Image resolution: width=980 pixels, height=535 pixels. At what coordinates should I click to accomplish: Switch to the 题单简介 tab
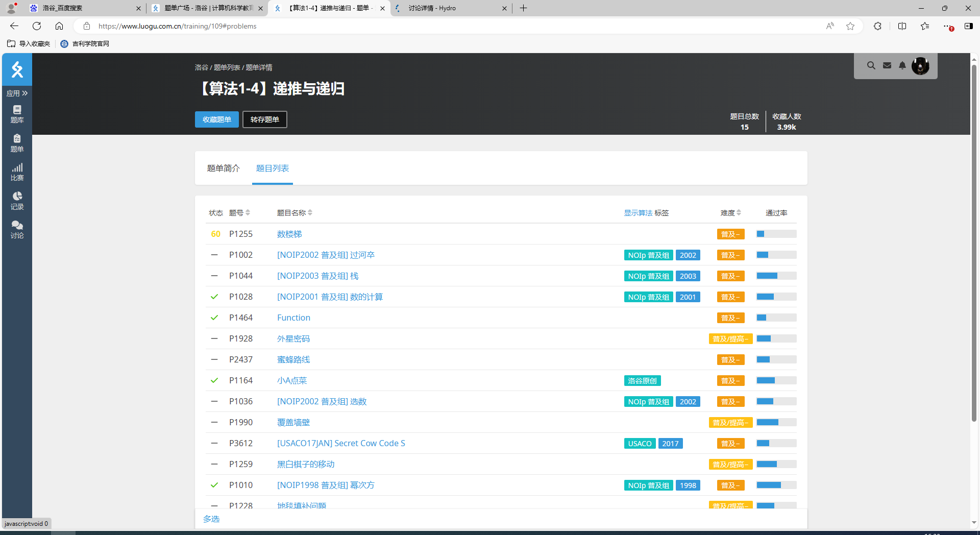[223, 168]
